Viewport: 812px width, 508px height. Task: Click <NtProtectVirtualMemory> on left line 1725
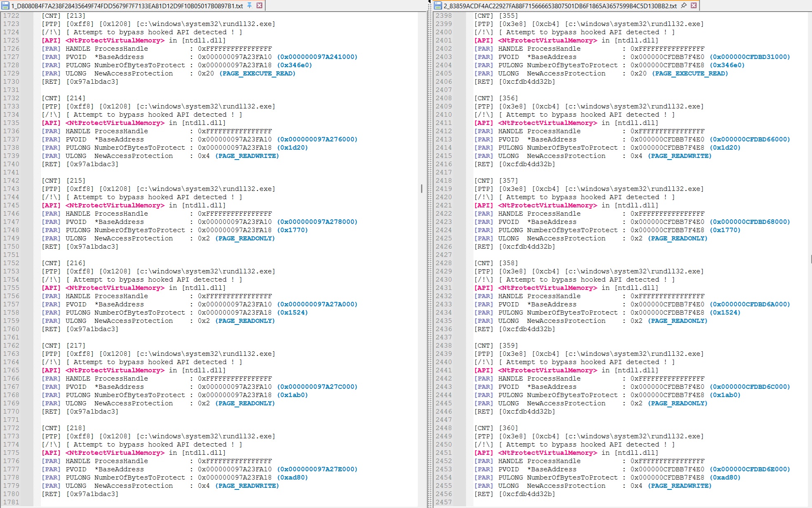(115, 40)
